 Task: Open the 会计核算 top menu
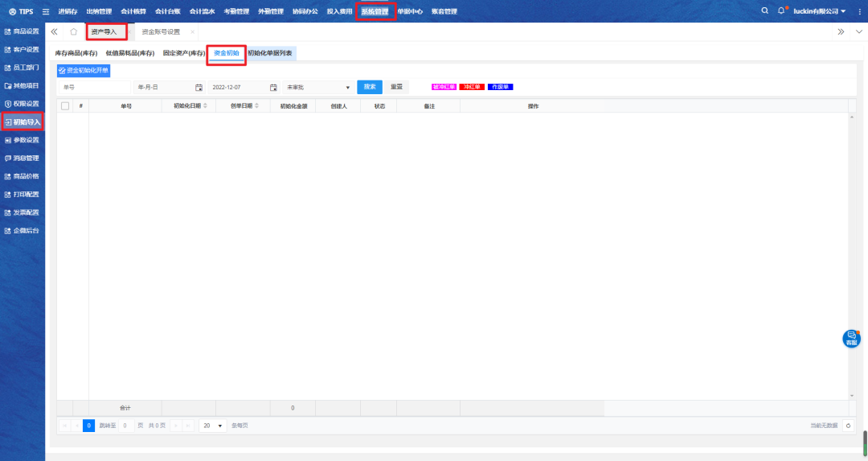point(133,11)
